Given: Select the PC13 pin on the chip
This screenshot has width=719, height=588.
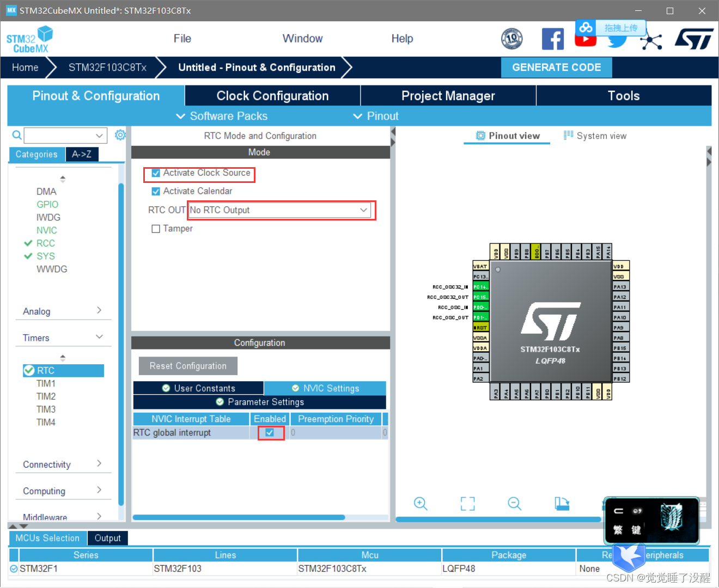Looking at the screenshot, I should coord(480,277).
